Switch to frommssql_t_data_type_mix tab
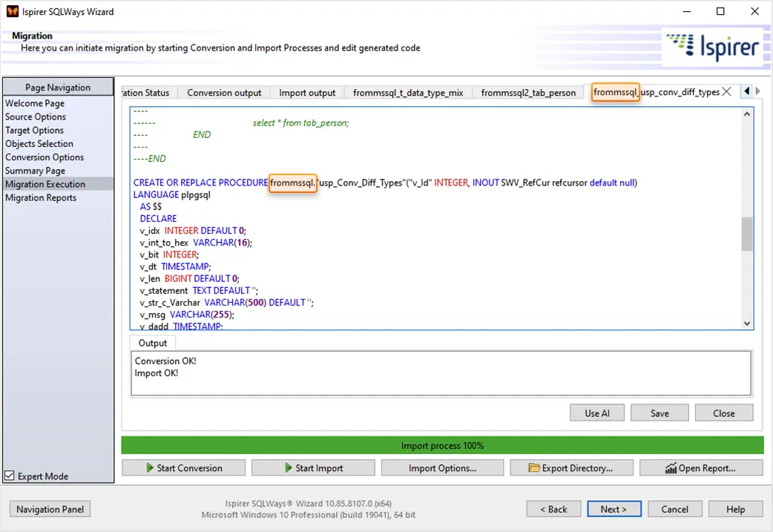 click(408, 93)
